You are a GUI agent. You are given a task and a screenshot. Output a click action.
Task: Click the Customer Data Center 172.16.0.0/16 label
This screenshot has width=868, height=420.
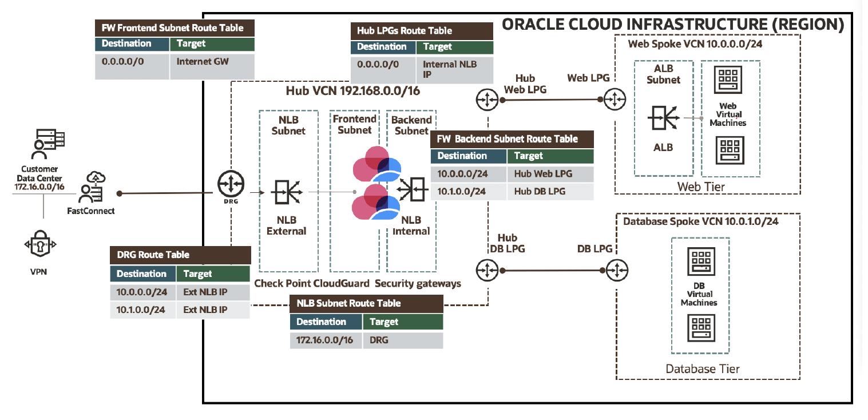click(39, 178)
